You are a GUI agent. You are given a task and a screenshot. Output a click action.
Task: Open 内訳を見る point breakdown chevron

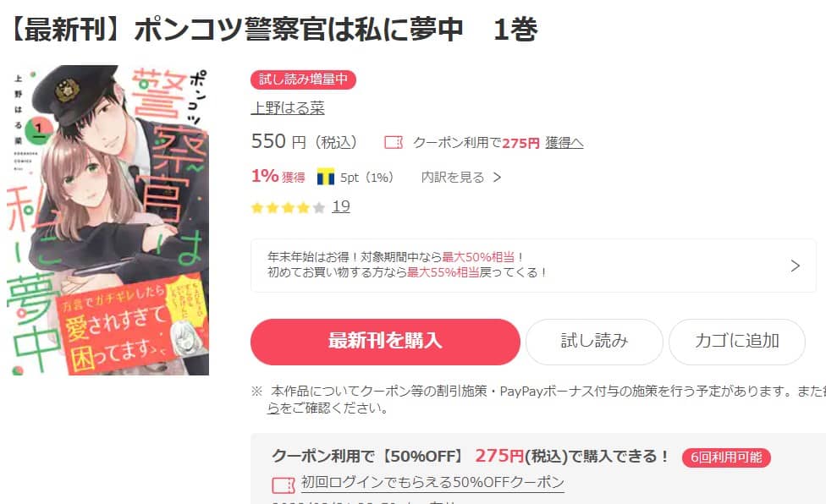(497, 178)
